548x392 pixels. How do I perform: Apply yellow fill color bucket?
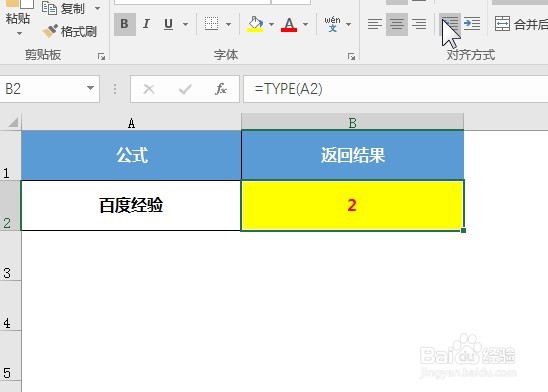click(255, 24)
